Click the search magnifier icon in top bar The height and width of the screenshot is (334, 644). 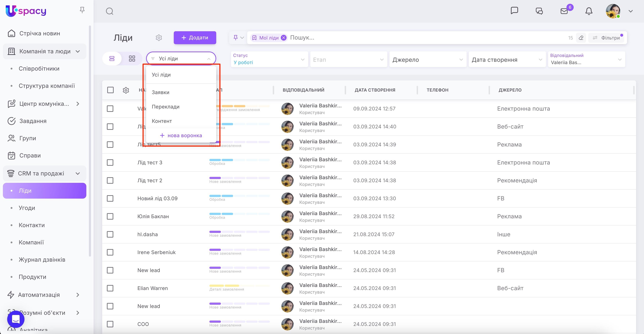point(110,11)
